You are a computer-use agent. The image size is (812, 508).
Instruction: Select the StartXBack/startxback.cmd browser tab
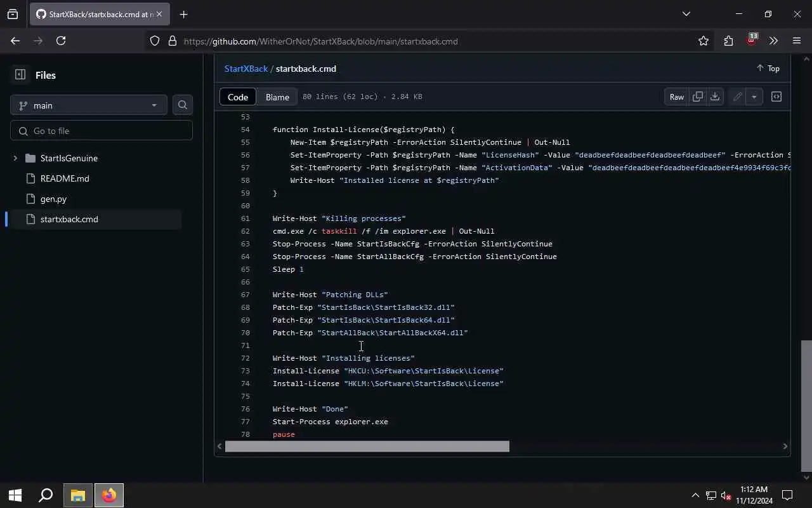pos(99,14)
